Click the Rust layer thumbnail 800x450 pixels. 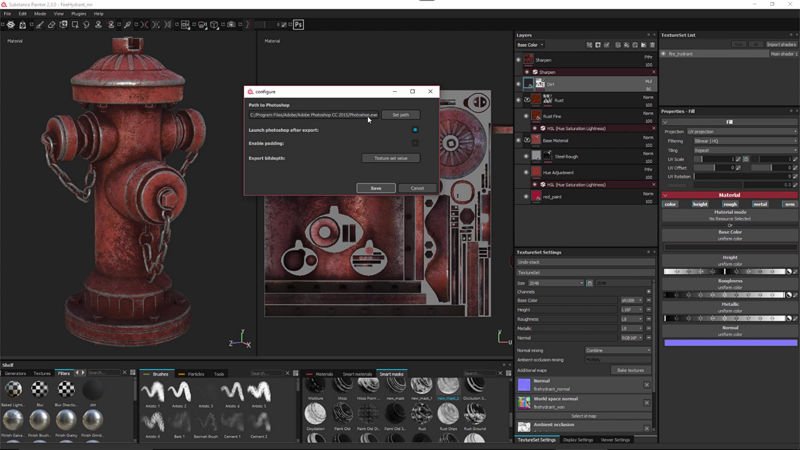(x=536, y=100)
